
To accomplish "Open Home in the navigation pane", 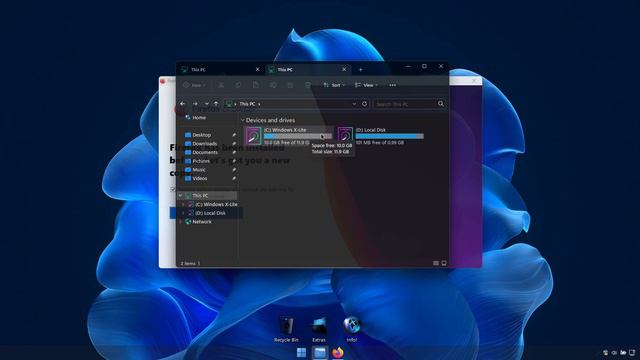I will (196, 118).
